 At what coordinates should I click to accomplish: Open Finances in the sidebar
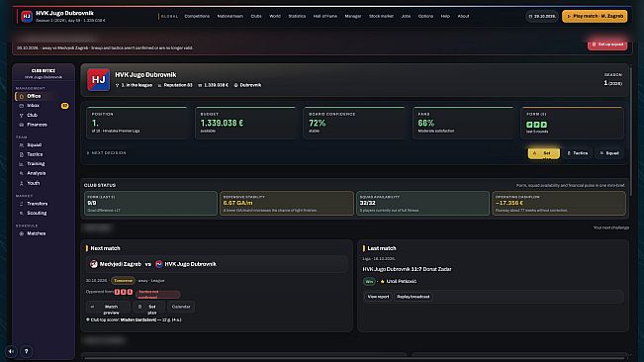[37, 125]
